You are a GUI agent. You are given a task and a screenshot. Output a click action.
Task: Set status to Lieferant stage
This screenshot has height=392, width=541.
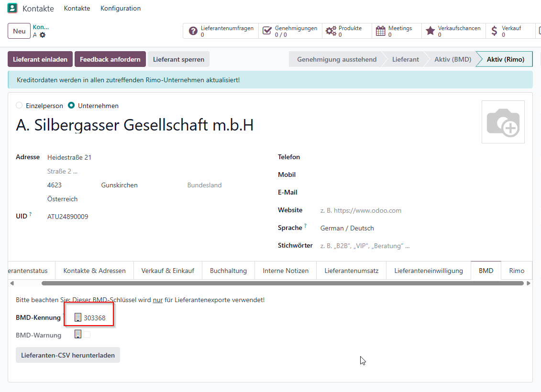click(406, 59)
